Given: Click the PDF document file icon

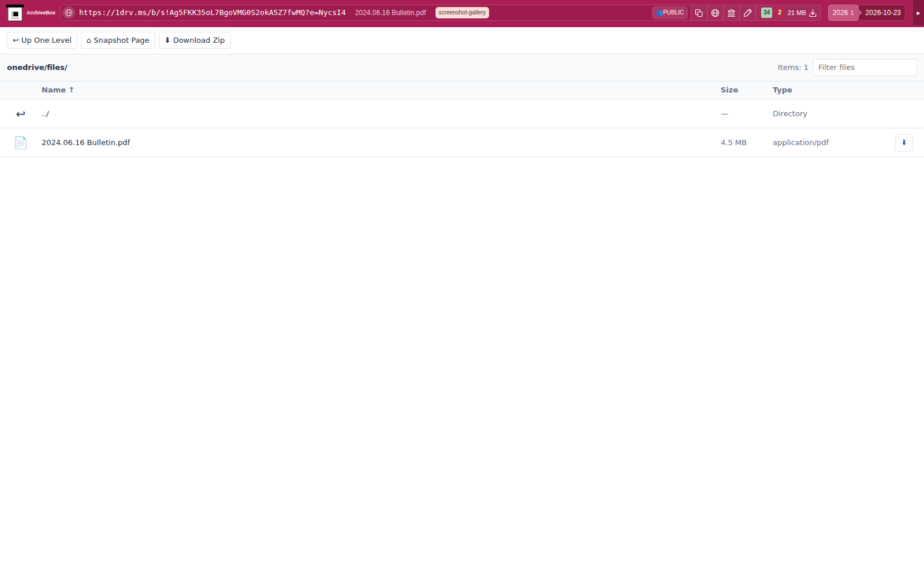Looking at the screenshot, I should (21, 143).
